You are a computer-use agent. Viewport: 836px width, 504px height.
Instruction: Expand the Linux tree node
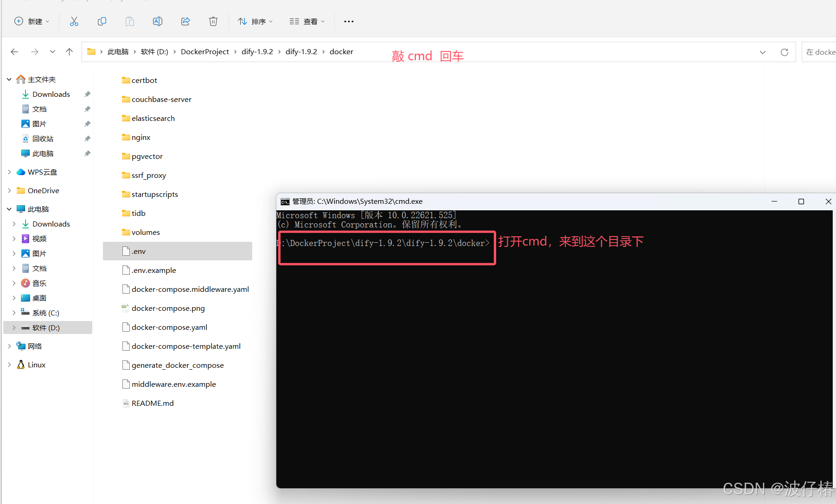pyautogui.click(x=9, y=365)
